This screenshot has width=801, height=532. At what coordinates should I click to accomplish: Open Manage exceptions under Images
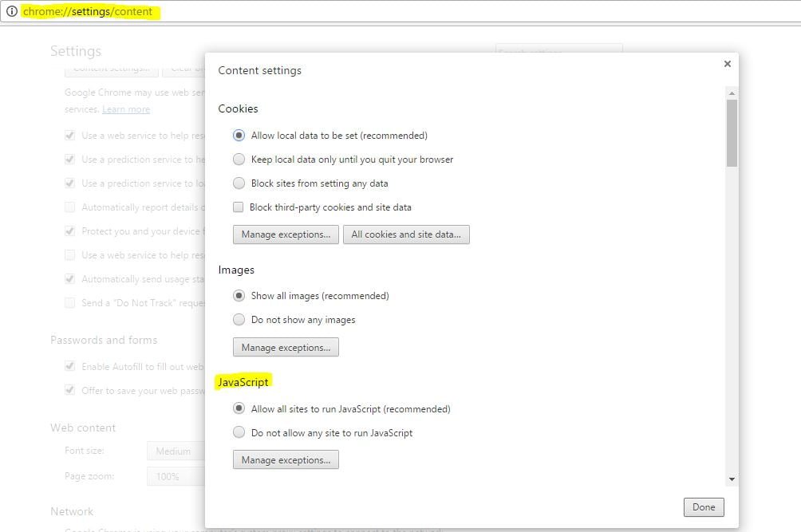coord(286,347)
